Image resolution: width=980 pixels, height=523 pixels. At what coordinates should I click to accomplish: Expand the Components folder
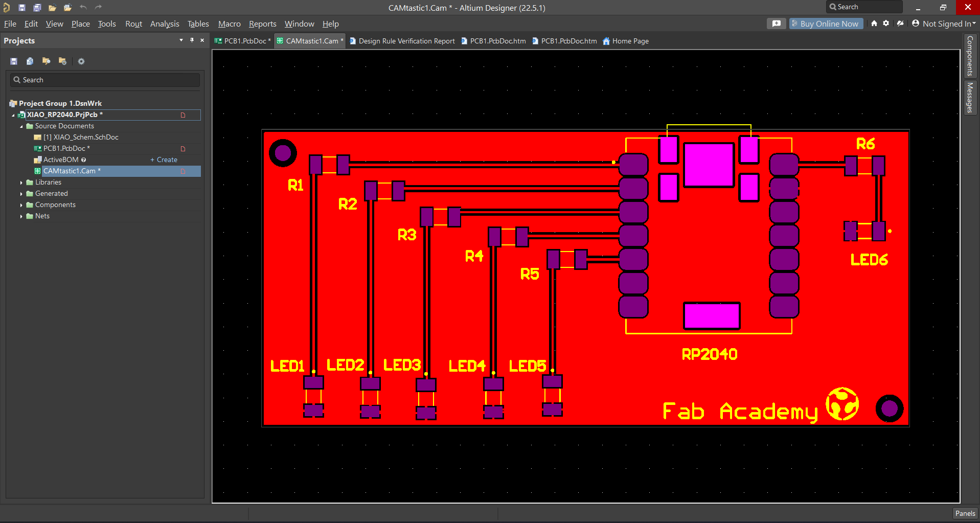point(21,205)
